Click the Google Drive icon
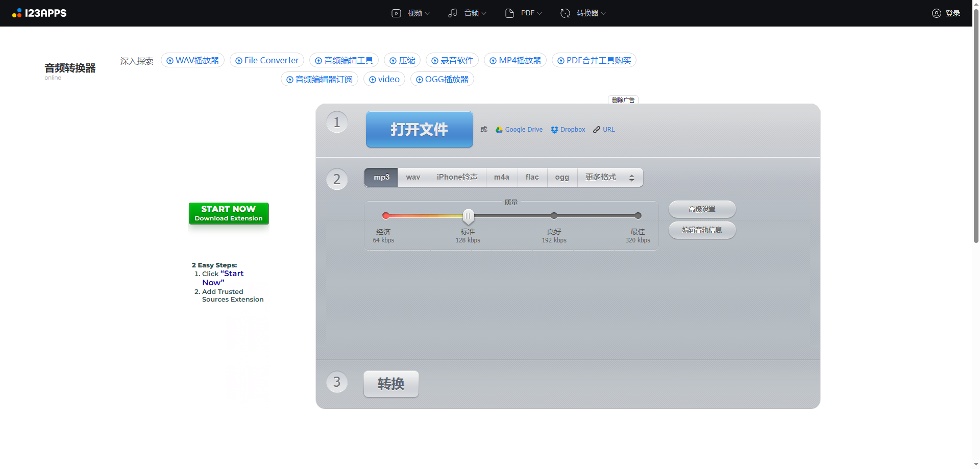 (499, 130)
